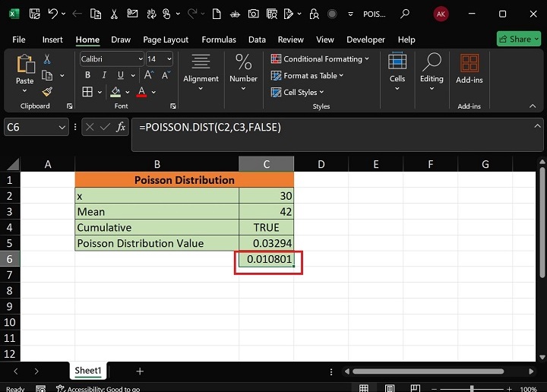The image size is (547, 392).
Task: Click the Cut scissors icon in Clipboard
Action: click(x=47, y=59)
